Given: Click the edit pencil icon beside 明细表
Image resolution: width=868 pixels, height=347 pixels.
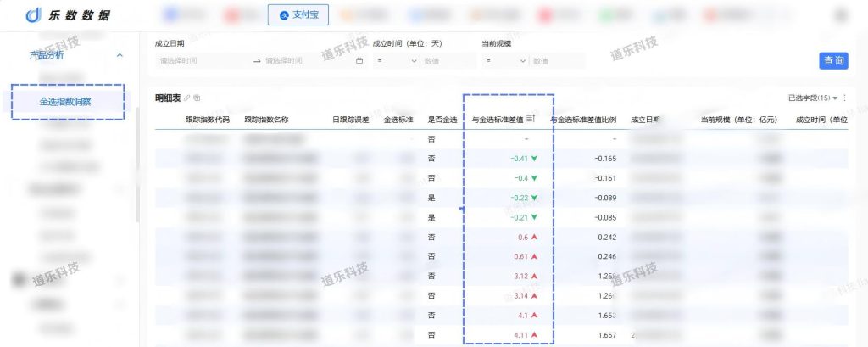Looking at the screenshot, I should [187, 98].
